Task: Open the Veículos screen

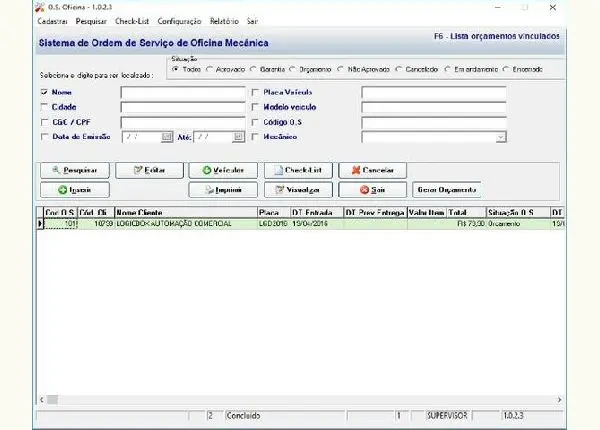Action: [223, 170]
